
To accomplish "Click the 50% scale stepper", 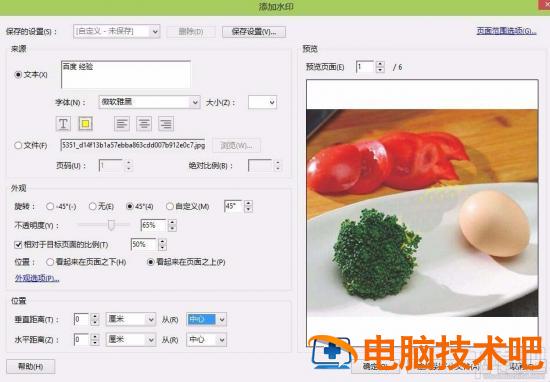I will click(x=162, y=244).
